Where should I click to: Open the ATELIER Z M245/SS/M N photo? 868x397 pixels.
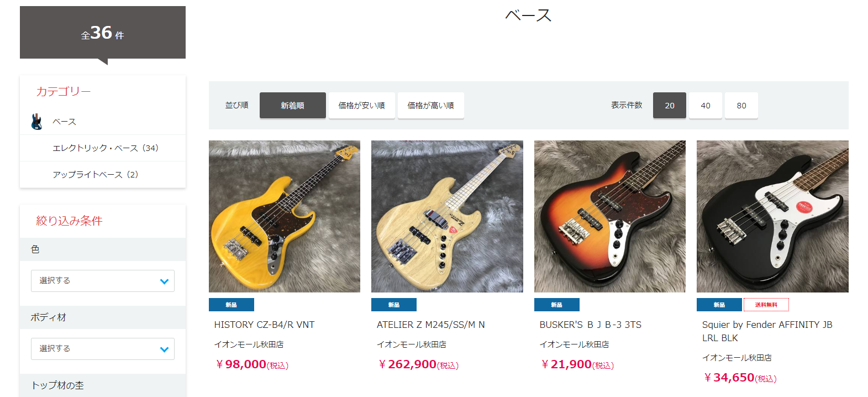[x=447, y=216]
